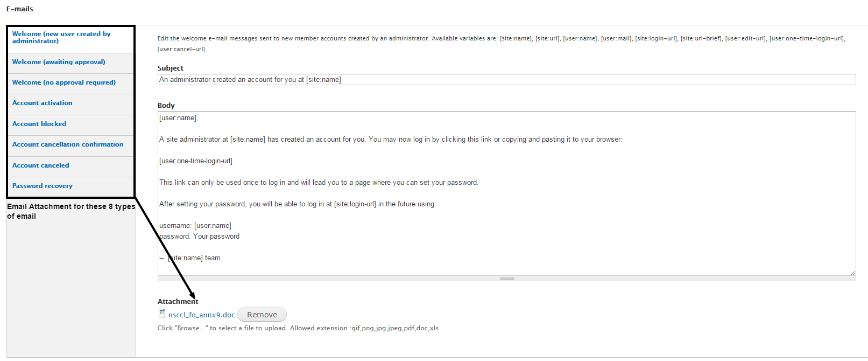Screen dimensions: 868x361
Task: Open the Welcome (new user created by administrator) tab
Action: tap(71, 37)
